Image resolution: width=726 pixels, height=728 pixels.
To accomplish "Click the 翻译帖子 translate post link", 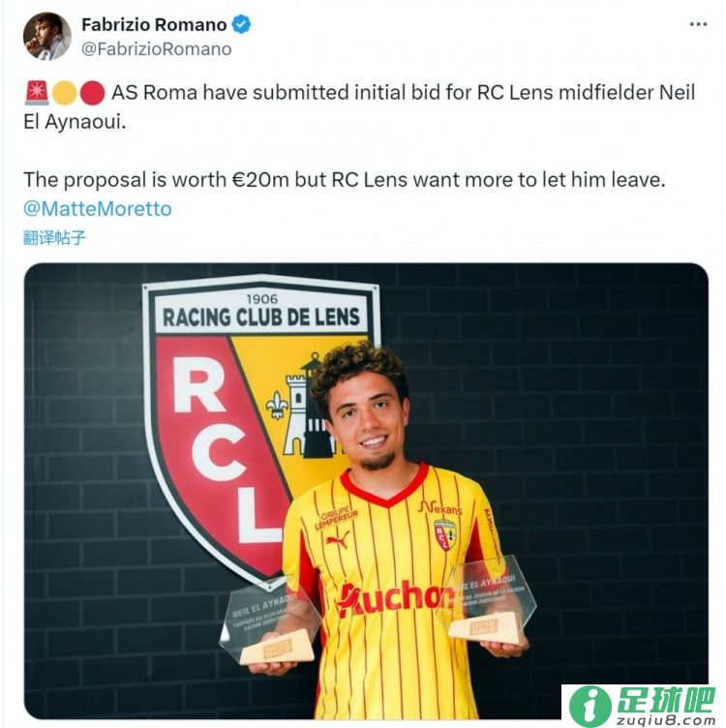I will (55, 238).
